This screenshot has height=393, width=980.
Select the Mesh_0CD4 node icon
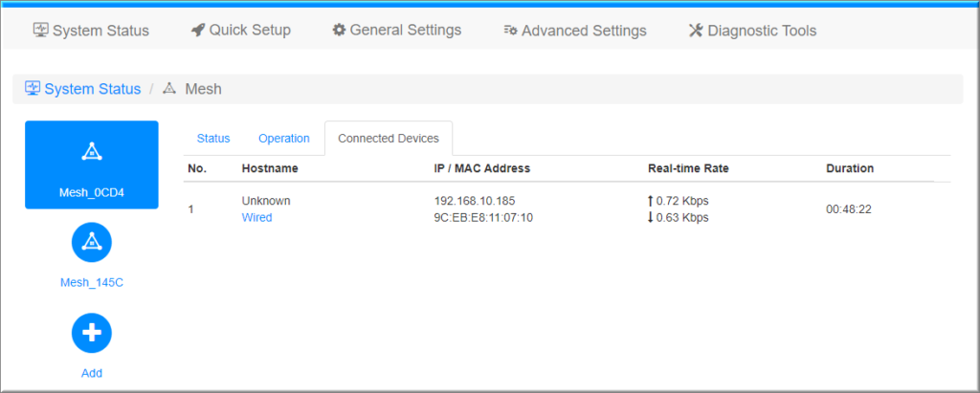(x=91, y=152)
